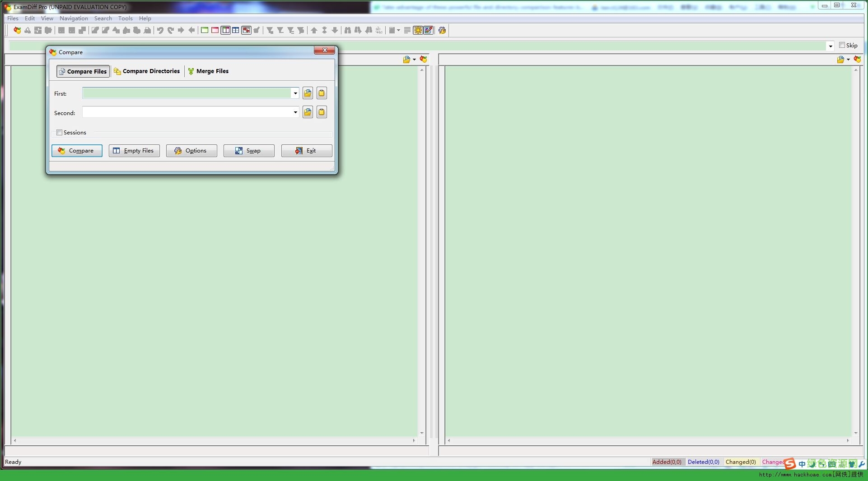Screen dimensions: 868x481
Task: Click the lines list toolbar icon
Action: (x=407, y=30)
